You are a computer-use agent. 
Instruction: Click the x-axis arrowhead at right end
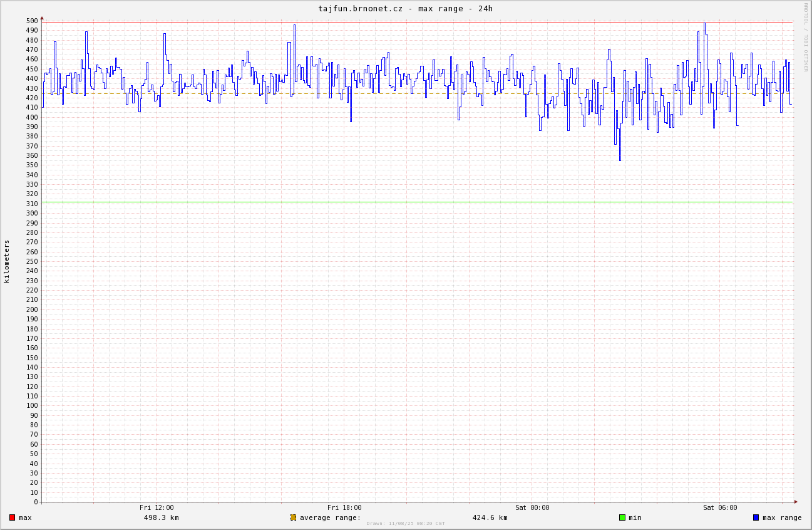[x=796, y=502]
